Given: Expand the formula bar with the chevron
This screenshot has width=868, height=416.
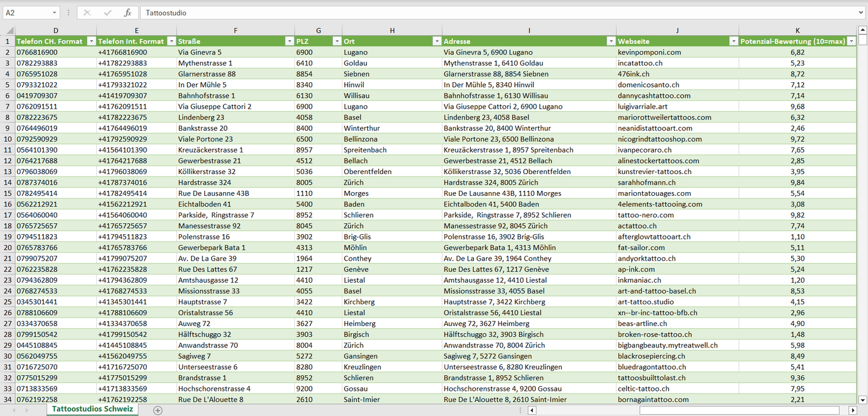Looking at the screenshot, I should click(x=861, y=13).
